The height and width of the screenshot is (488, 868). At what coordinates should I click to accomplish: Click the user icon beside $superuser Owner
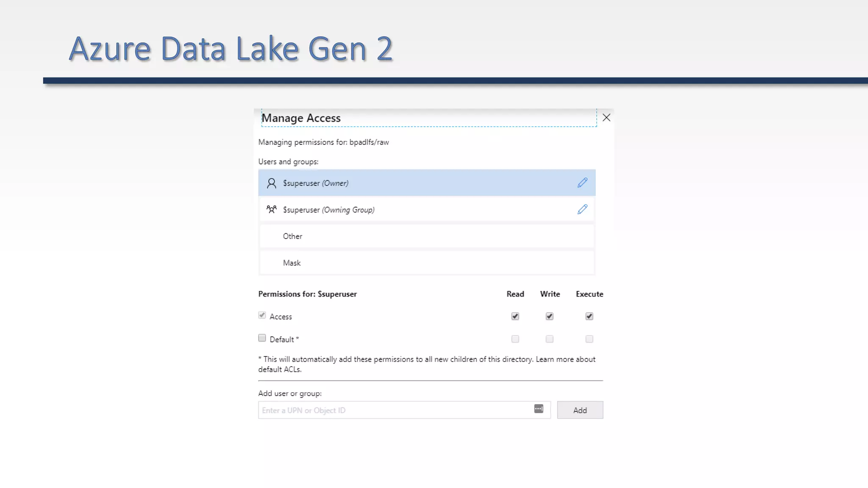pos(271,183)
